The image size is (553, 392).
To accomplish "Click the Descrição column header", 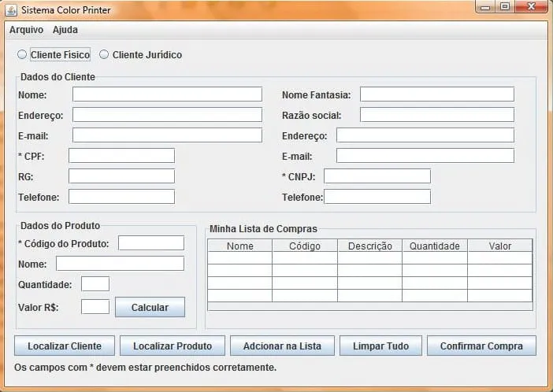I will point(369,246).
